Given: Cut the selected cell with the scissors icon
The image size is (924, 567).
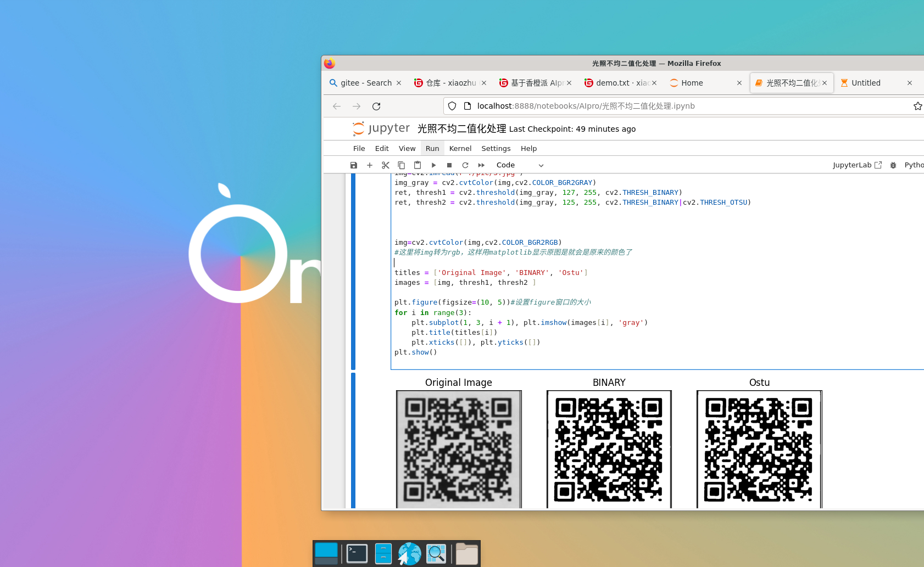Looking at the screenshot, I should click(386, 165).
